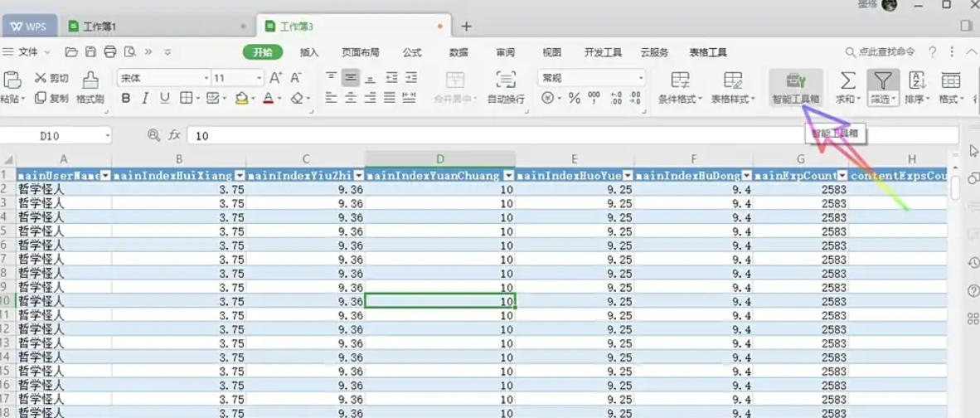This screenshot has width=980, height=418.
Task: Click the print icon in quick access bar
Action: 109,51
